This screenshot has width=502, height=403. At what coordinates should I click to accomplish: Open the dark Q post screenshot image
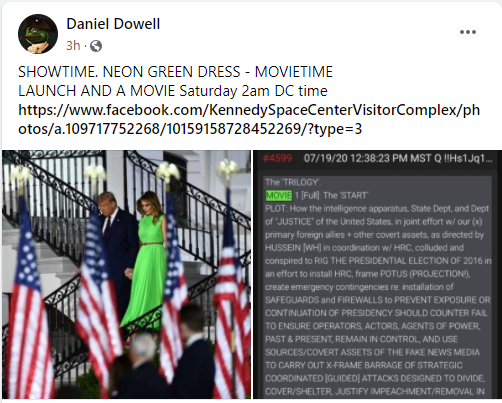[377, 274]
